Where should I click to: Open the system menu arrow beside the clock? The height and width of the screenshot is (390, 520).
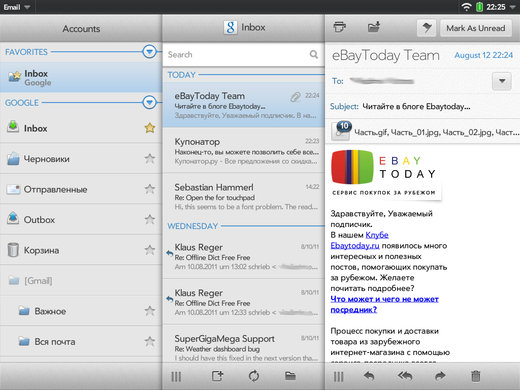(x=513, y=7)
